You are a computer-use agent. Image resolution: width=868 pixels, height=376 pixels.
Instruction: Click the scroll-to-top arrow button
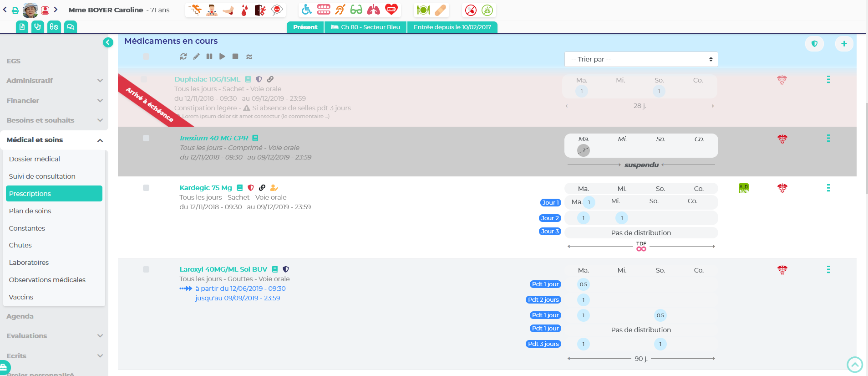click(x=854, y=365)
